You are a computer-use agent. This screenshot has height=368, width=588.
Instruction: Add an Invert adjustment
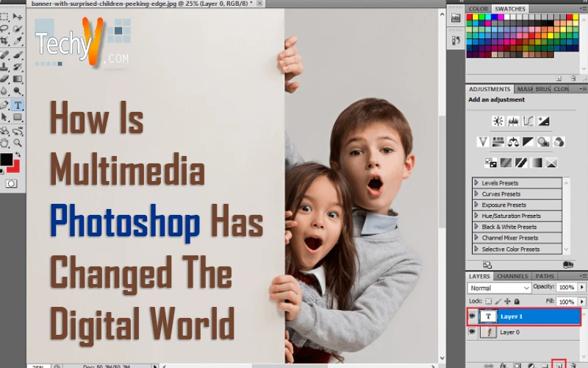(x=490, y=163)
